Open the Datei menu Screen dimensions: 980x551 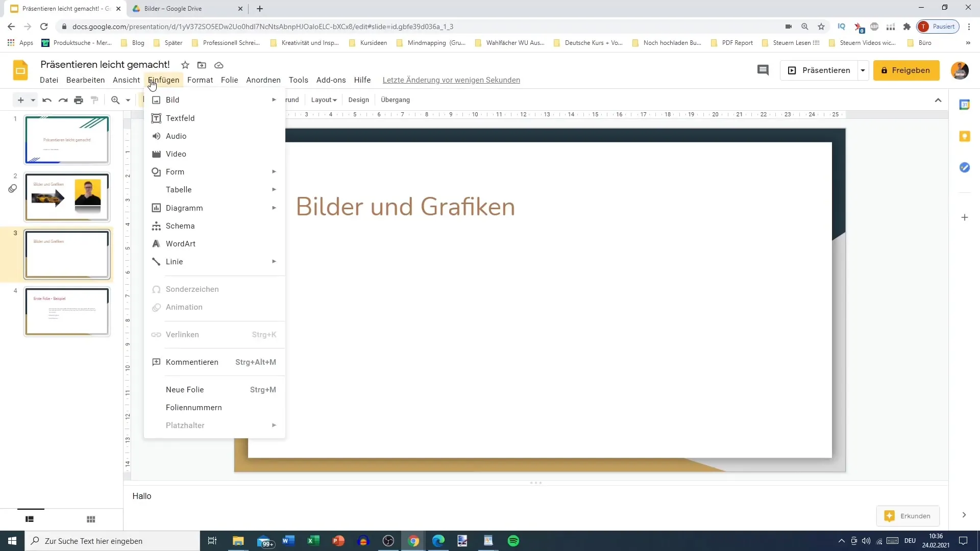49,80
